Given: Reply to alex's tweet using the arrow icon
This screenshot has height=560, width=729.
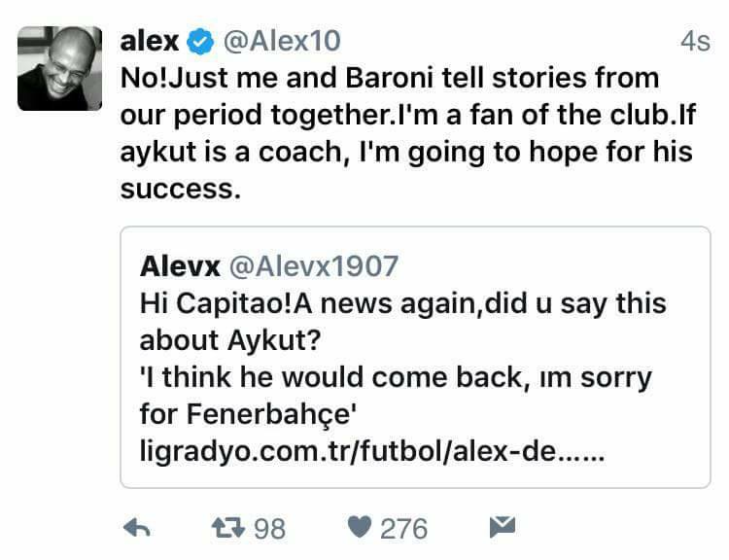Looking at the screenshot, I should point(138,528).
